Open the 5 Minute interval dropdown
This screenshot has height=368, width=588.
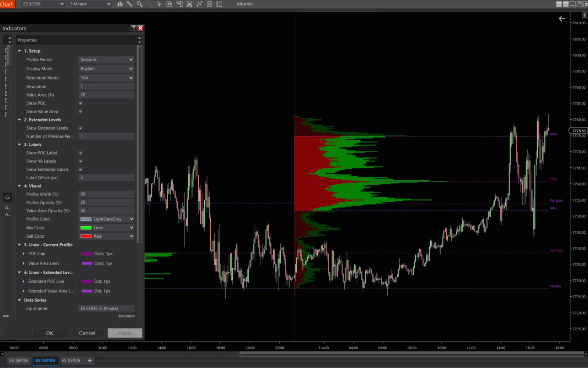[x=90, y=4]
